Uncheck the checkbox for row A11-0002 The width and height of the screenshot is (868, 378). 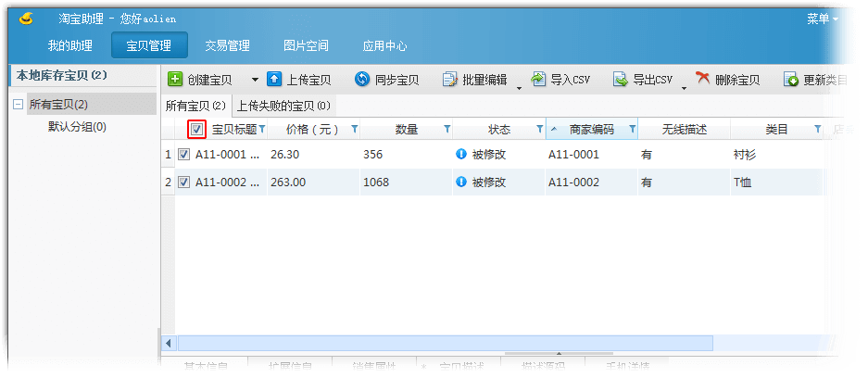tap(183, 183)
